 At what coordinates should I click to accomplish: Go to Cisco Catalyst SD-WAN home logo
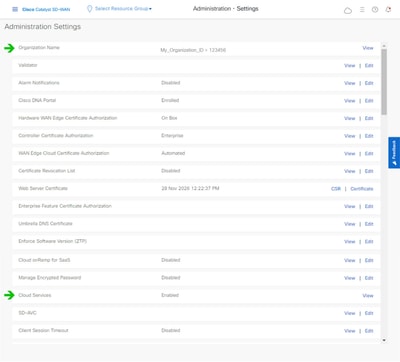(x=46, y=9)
